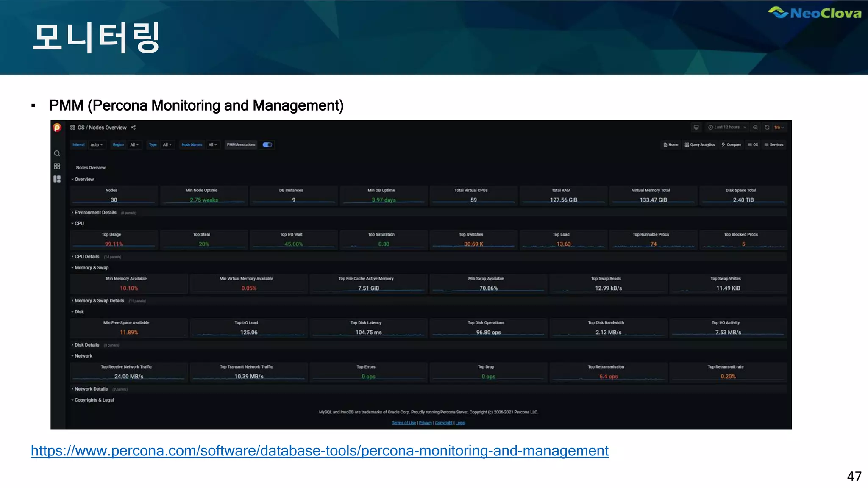868x488 pixels.
Task: Click the Terms of Use link
Action: pos(403,423)
